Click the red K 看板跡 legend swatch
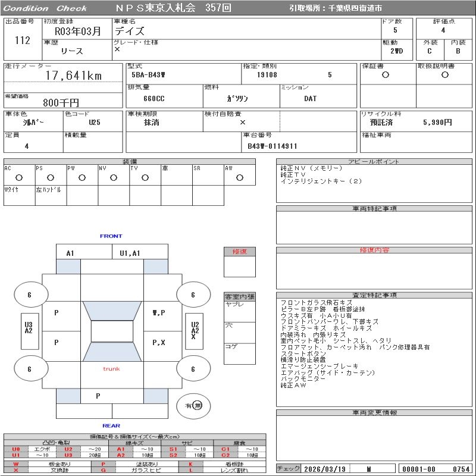476x476 pixels. tap(190, 464)
